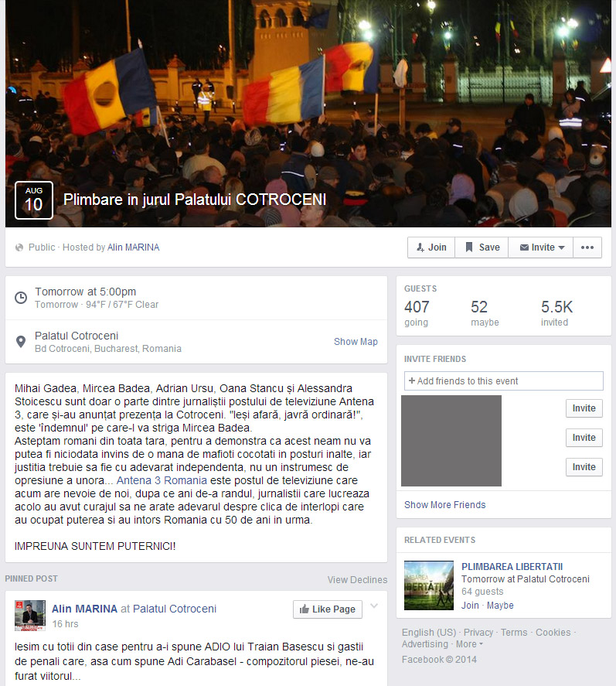Click Show More Friends link

tap(444, 505)
